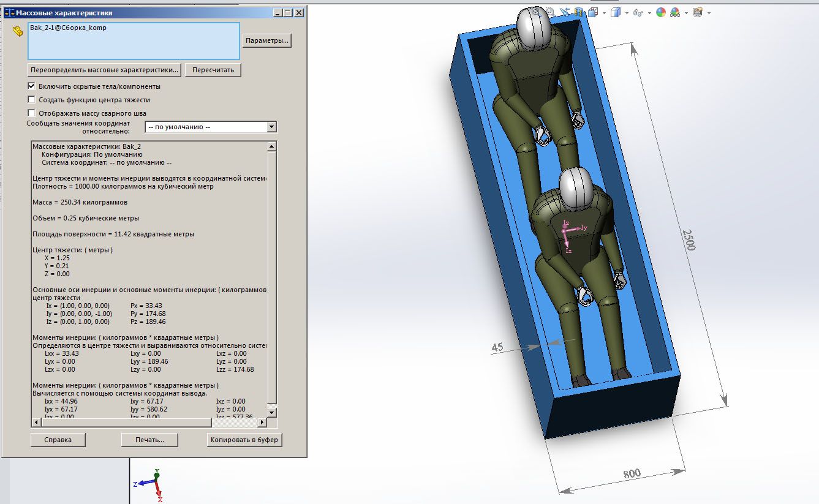Click the 'Пересчитать' button

click(213, 70)
